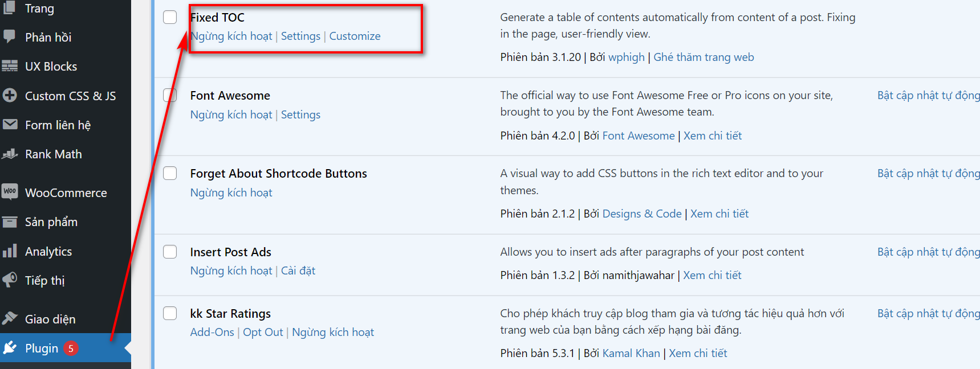
Task: Click the namithjawahar author text
Action: click(x=639, y=275)
